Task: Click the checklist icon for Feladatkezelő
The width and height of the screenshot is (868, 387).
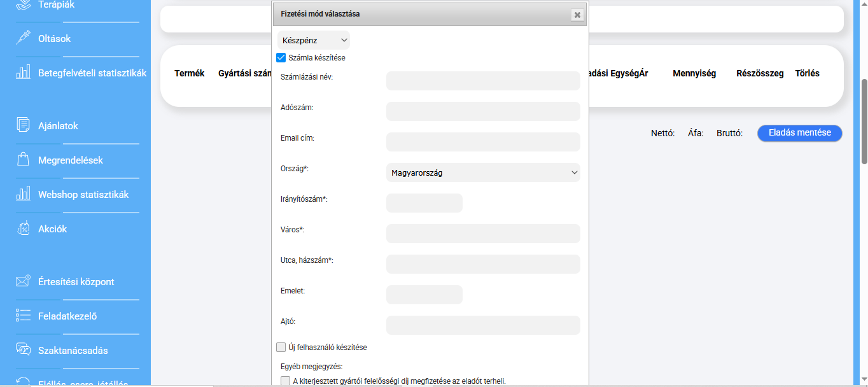Action: click(23, 316)
